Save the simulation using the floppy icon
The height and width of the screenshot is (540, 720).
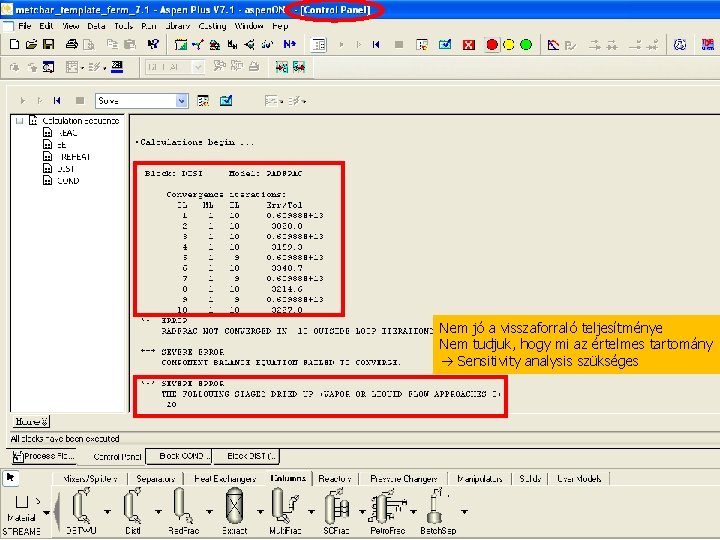[x=48, y=44]
